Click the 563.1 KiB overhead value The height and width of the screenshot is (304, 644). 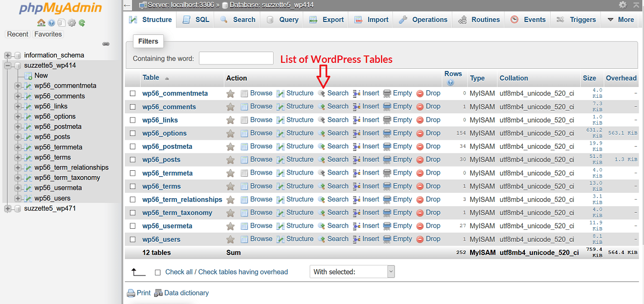pyautogui.click(x=623, y=133)
